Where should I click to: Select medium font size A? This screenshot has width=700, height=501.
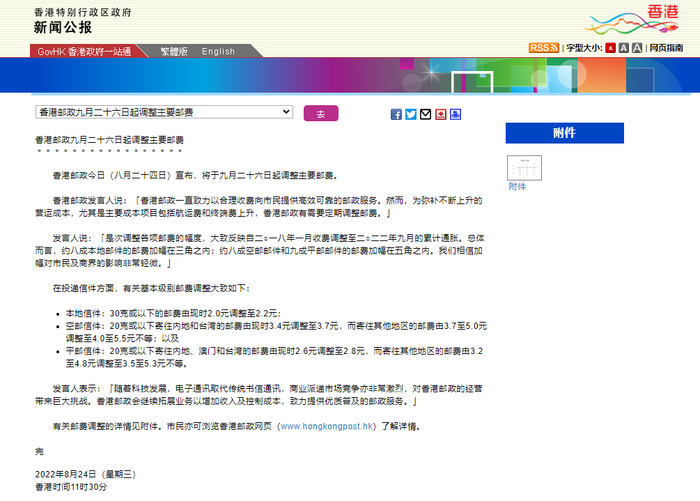(x=624, y=48)
